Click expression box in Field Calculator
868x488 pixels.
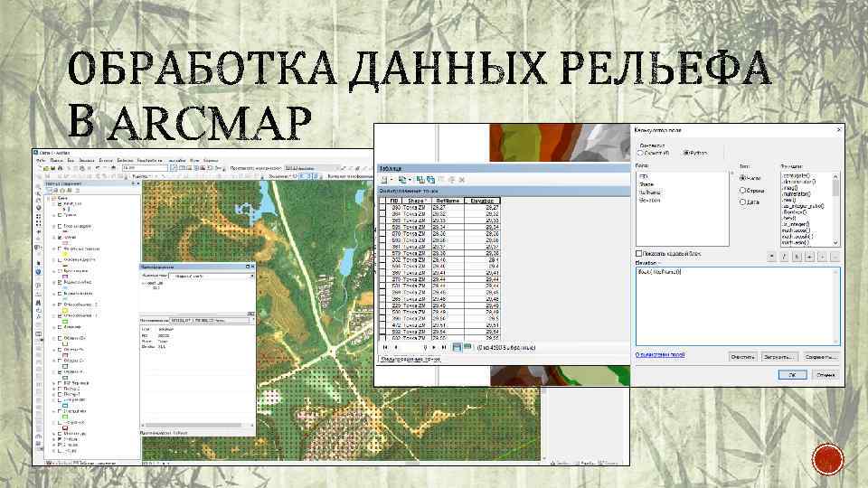pos(738,306)
